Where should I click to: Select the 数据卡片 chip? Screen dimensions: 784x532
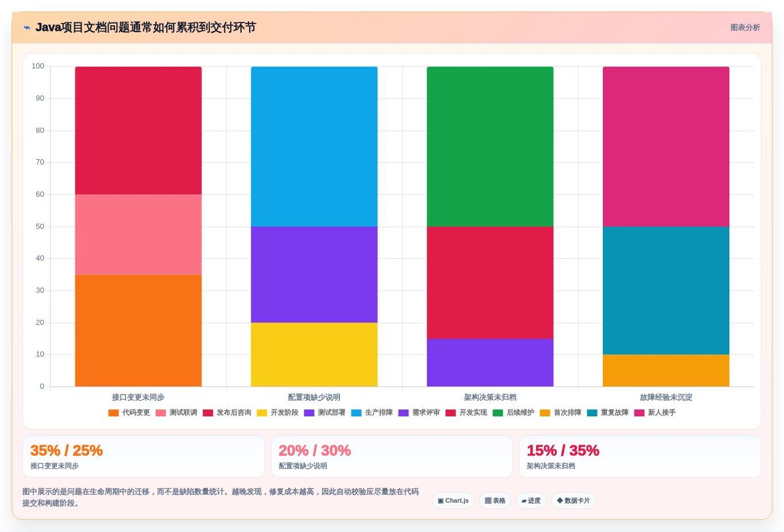coord(573,501)
